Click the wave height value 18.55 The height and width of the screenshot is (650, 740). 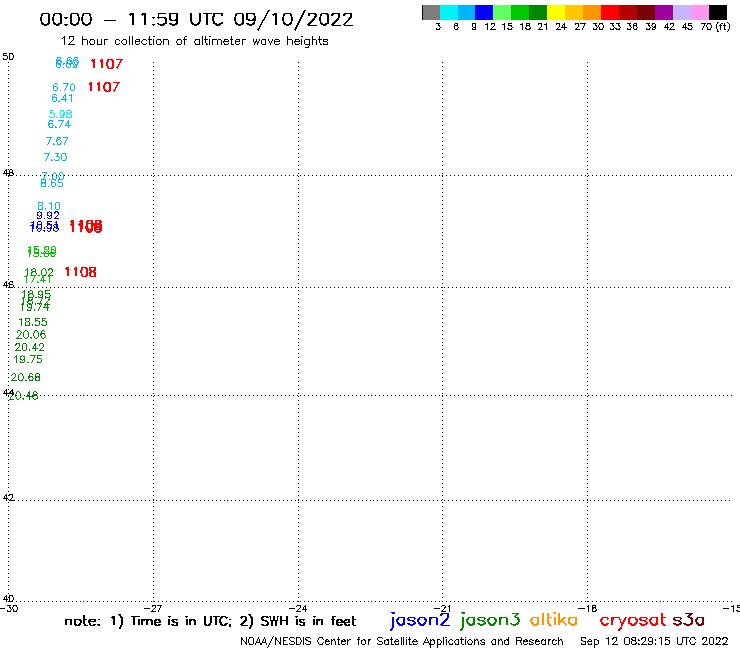(33, 322)
